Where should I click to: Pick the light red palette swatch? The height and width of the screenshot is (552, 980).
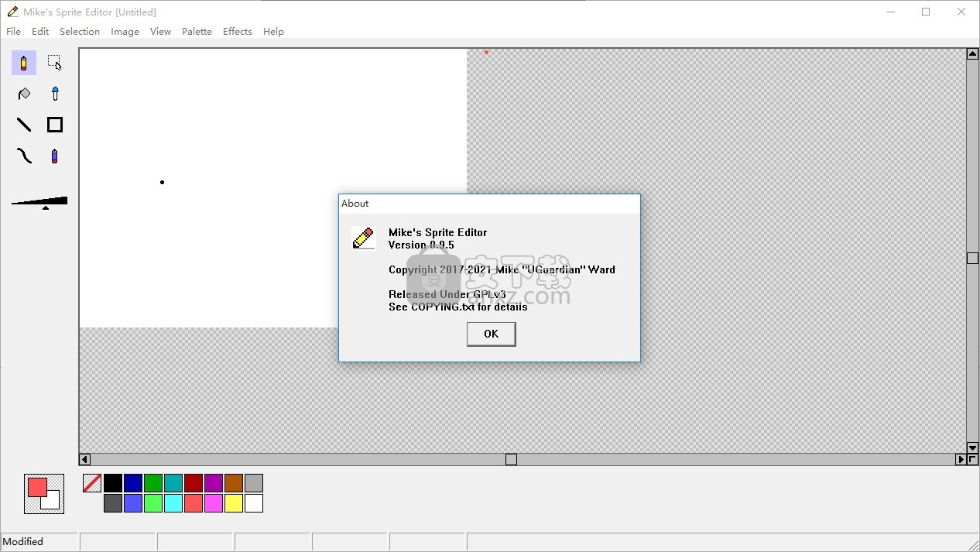pyautogui.click(x=194, y=503)
